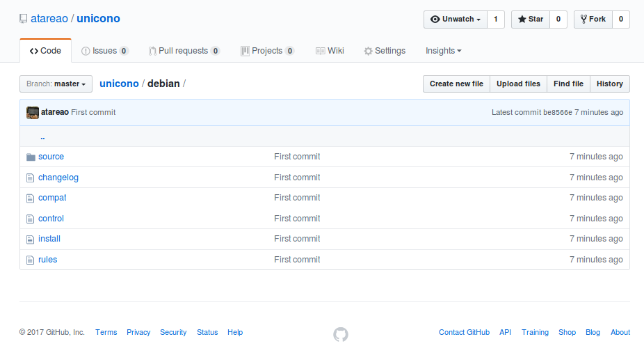Open the control file
The width and height of the screenshot is (644, 346).
click(51, 219)
